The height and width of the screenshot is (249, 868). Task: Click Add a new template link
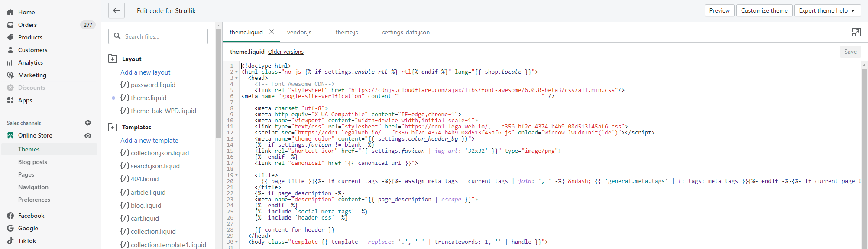(x=149, y=140)
